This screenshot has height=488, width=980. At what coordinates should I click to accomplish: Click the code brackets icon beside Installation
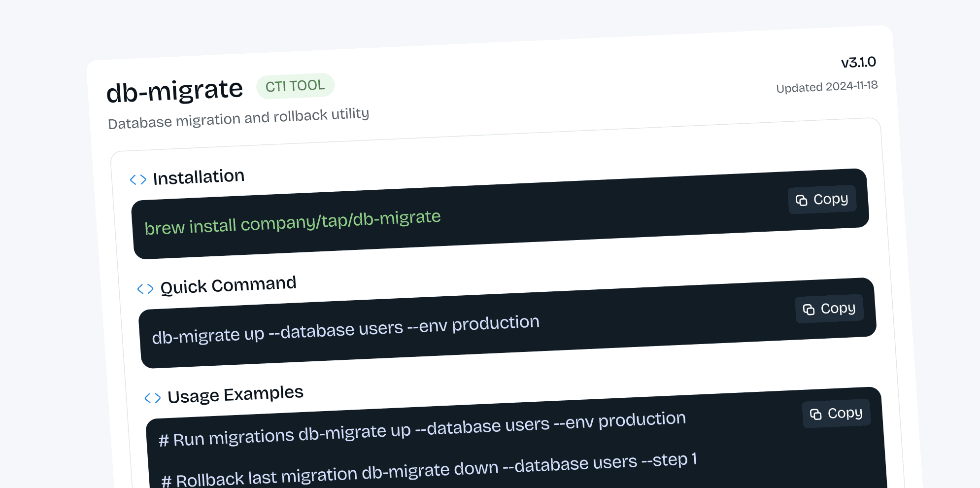point(138,179)
